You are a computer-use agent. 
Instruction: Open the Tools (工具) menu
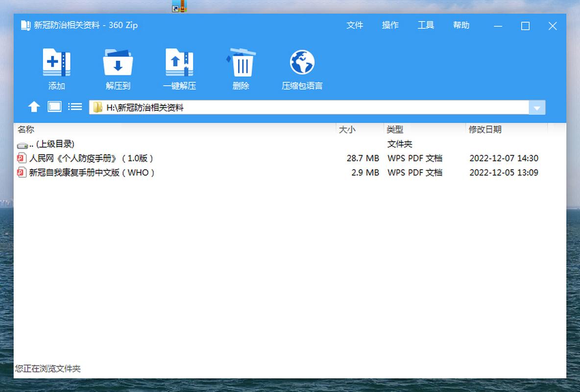click(x=426, y=25)
